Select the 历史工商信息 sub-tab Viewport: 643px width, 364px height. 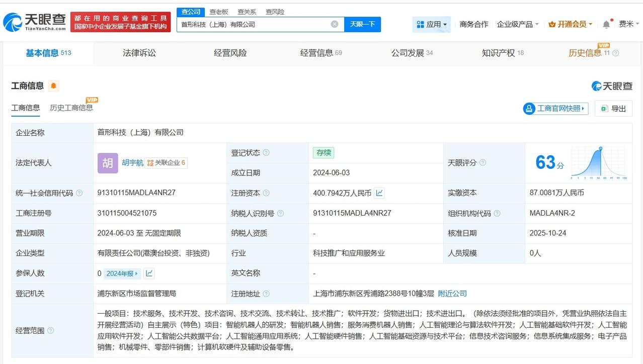click(71, 108)
